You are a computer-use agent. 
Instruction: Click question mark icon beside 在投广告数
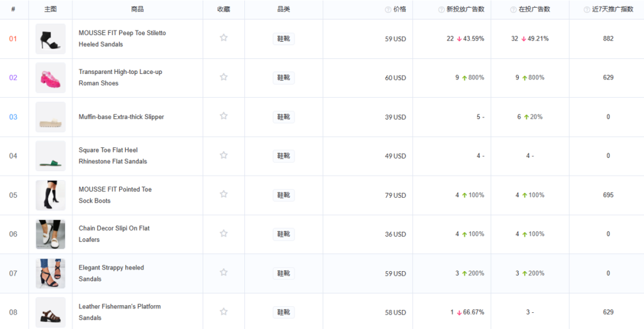tap(513, 10)
